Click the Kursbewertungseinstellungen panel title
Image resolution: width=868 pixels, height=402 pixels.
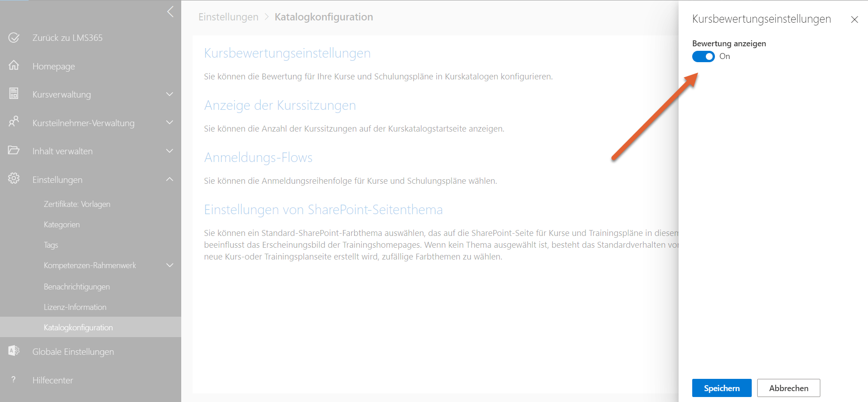pos(762,19)
